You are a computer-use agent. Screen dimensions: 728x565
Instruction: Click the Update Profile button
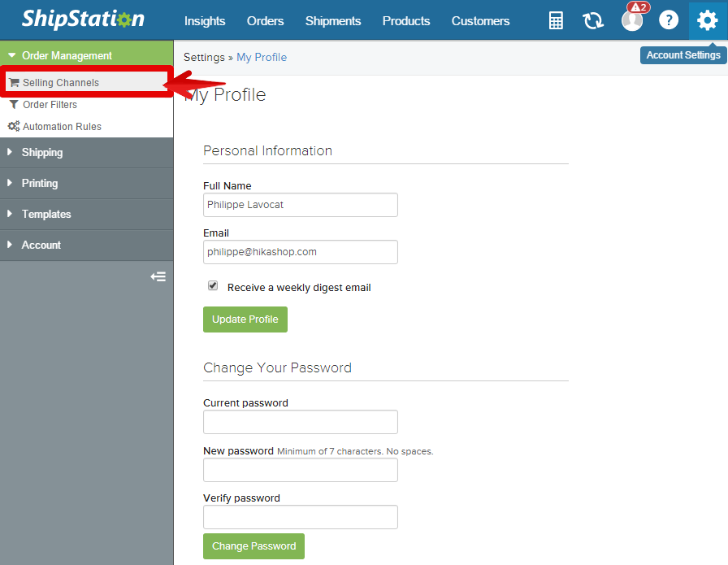click(245, 319)
